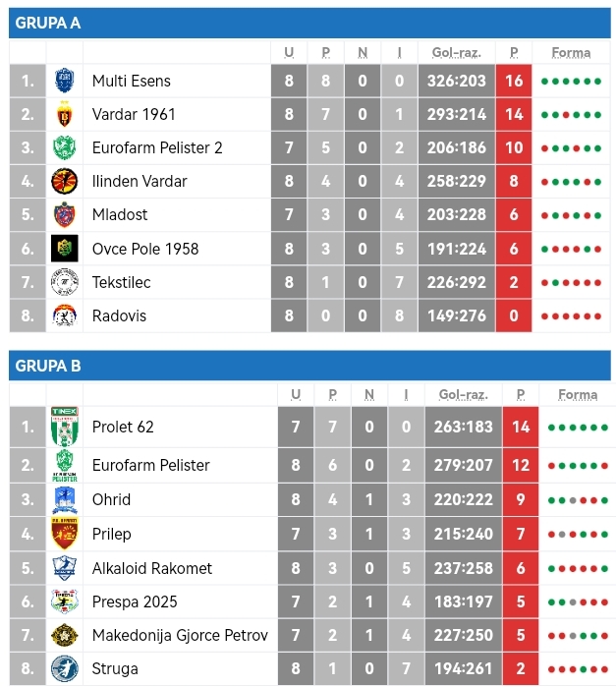This screenshot has height=687, width=616.
Task: Open the Eurofarm Pelister 2 logo
Action: pos(64,147)
